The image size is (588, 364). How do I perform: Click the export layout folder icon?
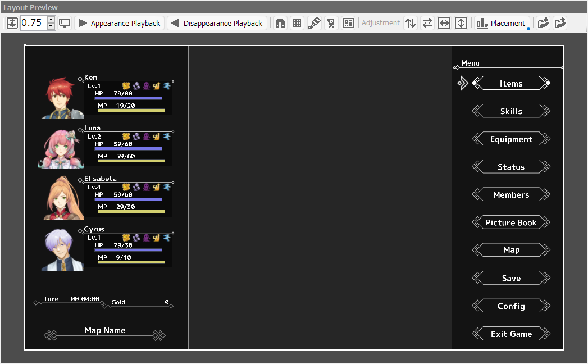coord(560,23)
